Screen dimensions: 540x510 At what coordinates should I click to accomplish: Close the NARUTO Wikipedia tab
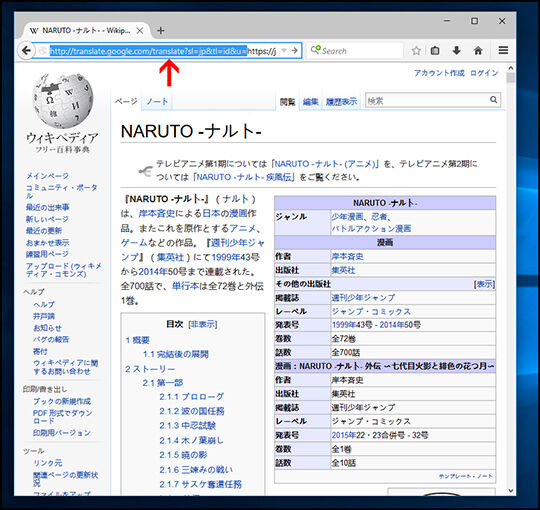[140, 31]
